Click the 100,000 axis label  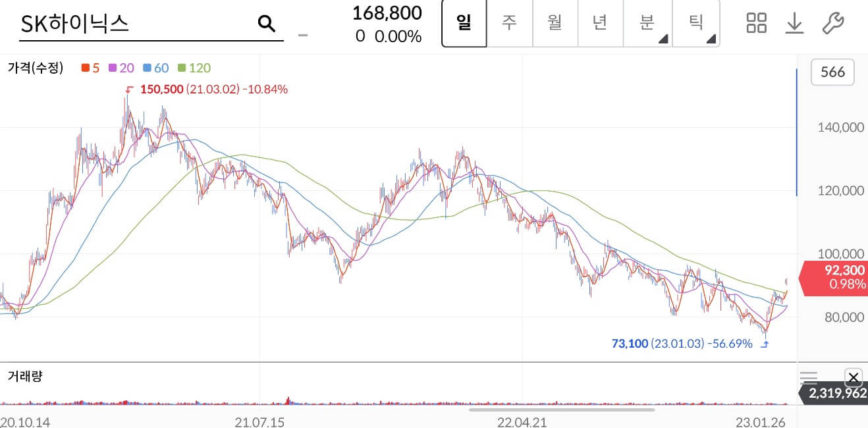pos(840,254)
